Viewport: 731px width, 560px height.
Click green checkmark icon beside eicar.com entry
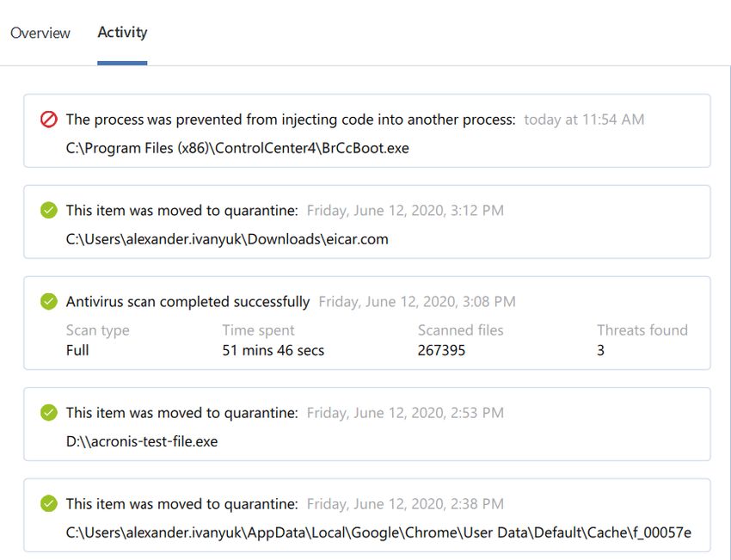pyautogui.click(x=49, y=211)
